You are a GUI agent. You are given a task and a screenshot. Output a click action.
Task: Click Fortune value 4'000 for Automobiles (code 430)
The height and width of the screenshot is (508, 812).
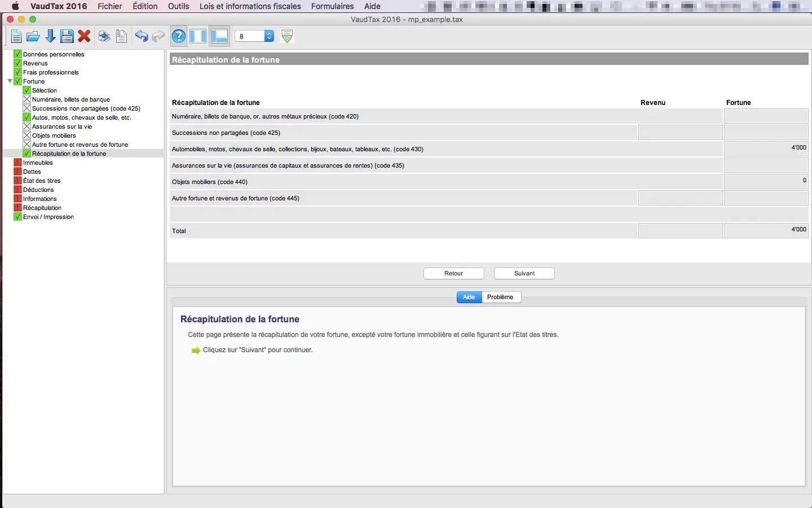pyautogui.click(x=766, y=149)
